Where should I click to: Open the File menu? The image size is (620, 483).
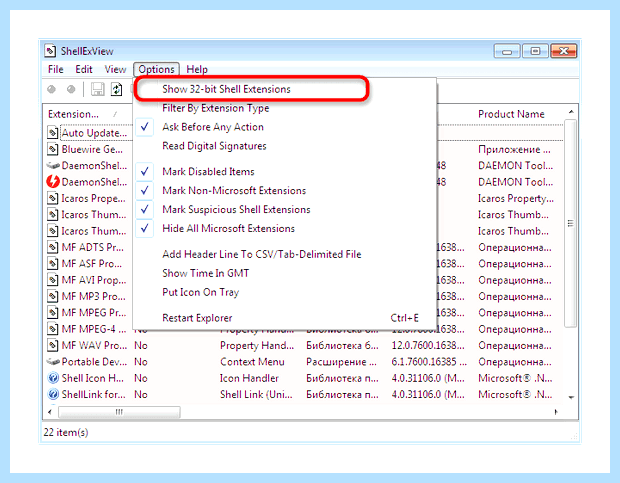coord(56,70)
